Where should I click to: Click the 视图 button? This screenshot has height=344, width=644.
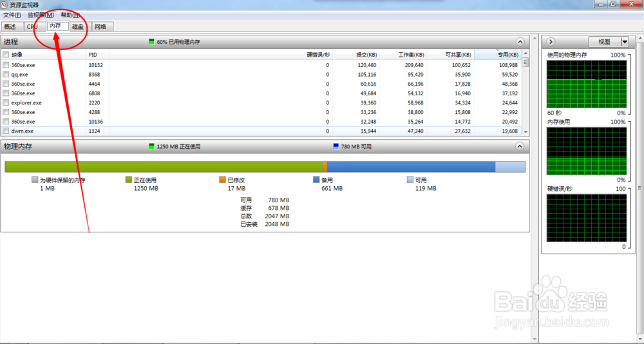click(x=605, y=42)
